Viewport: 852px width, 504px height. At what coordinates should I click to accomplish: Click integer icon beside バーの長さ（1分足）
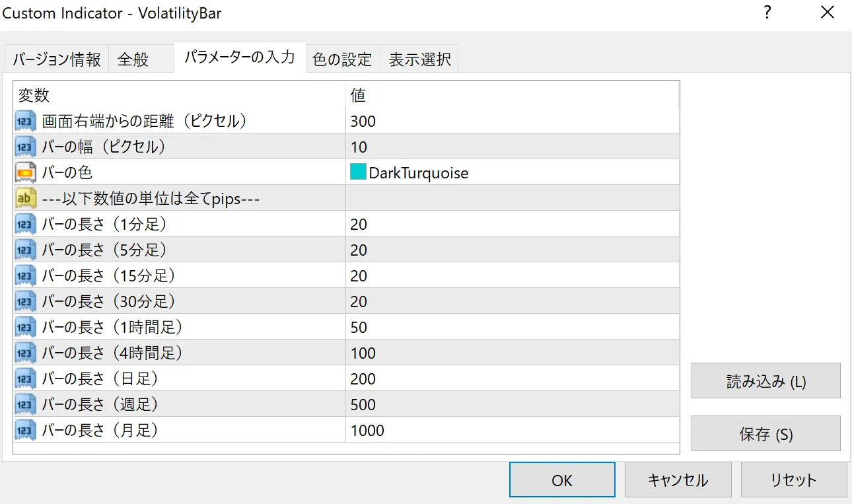tap(25, 225)
